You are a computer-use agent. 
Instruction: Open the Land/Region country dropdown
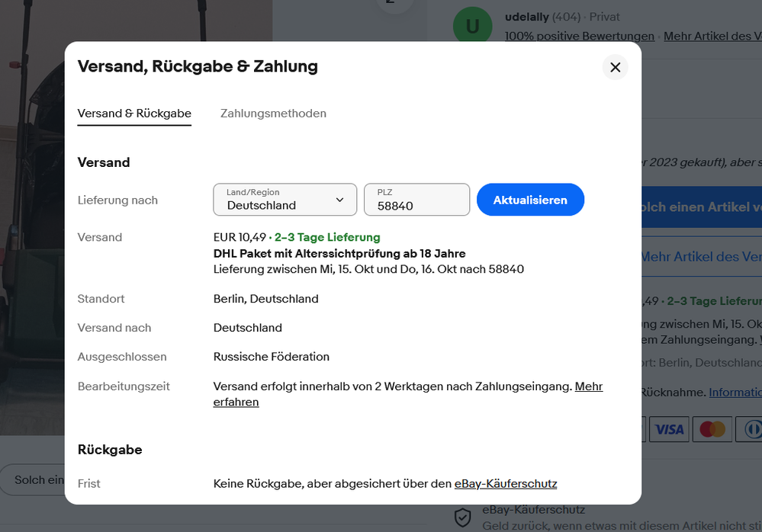click(x=285, y=200)
